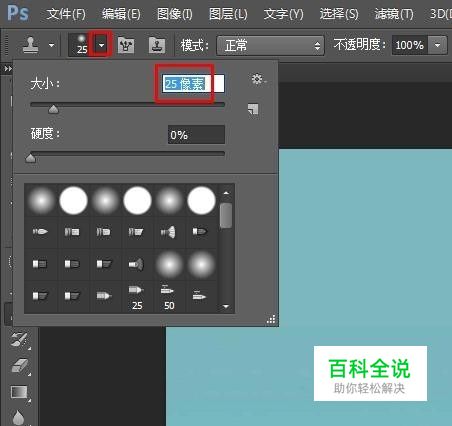Open the 3D menu
This screenshot has width=452, height=426.
(441, 14)
